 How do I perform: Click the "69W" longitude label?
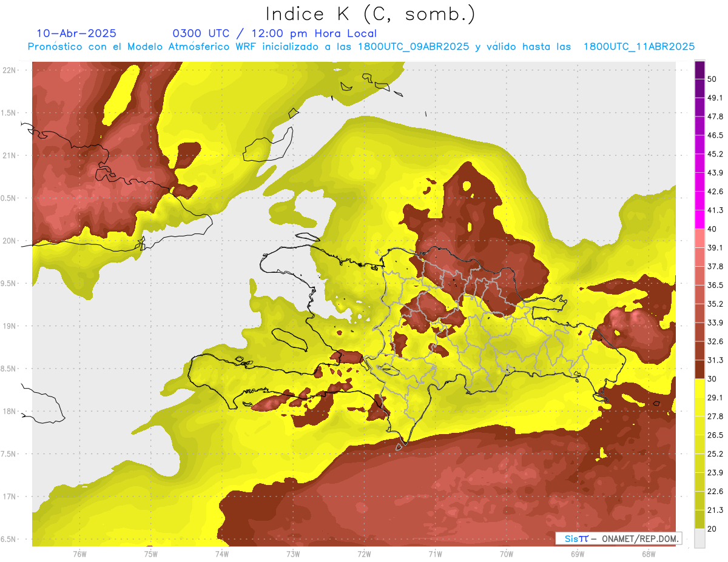[578, 554]
